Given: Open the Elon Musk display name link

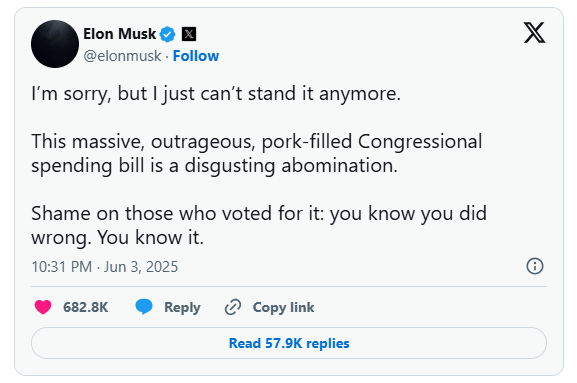Looking at the screenshot, I should (120, 34).
